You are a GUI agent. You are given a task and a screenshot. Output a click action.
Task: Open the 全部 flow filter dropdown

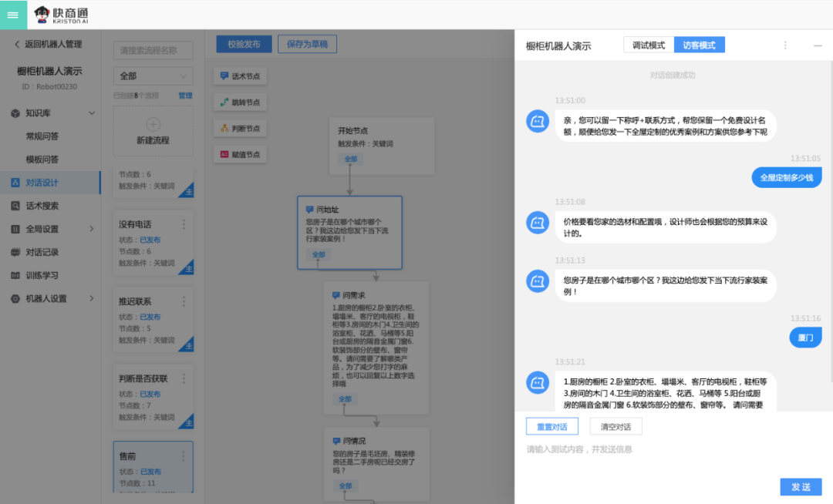click(x=153, y=76)
